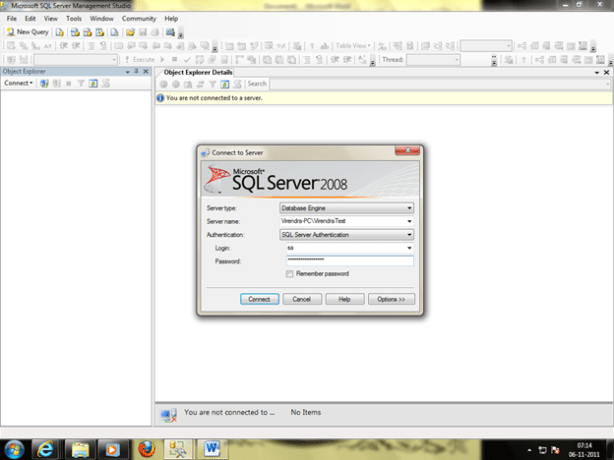
Task: Click the Options >> button
Action: click(x=390, y=299)
